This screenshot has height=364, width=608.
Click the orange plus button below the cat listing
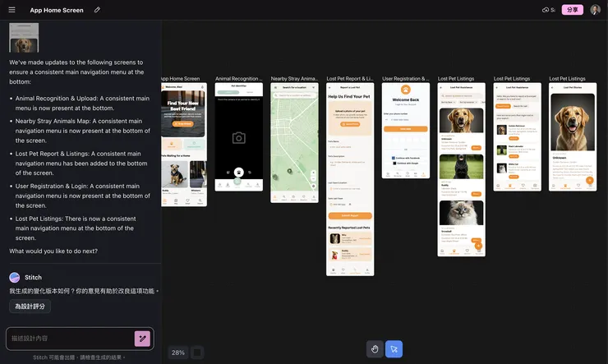click(478, 246)
